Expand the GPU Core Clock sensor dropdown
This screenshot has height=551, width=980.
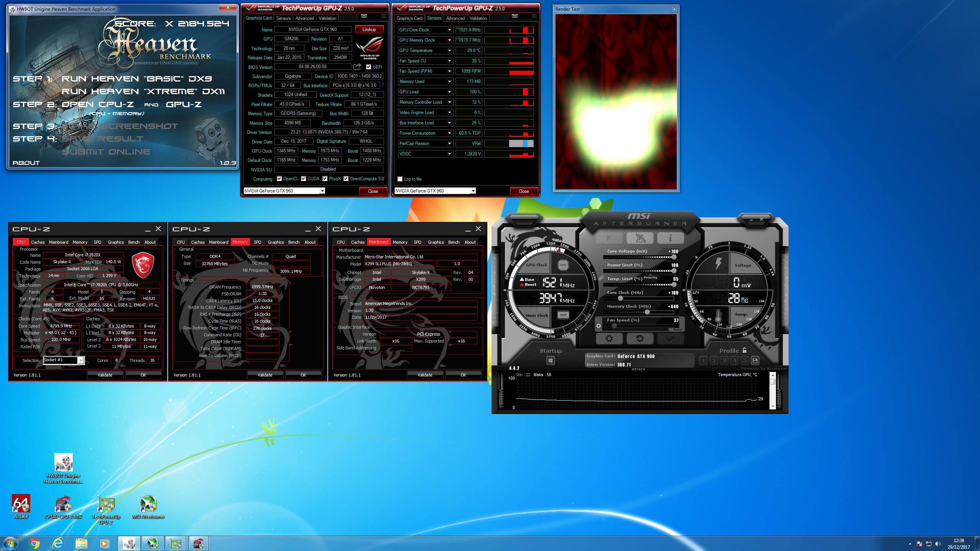449,30
